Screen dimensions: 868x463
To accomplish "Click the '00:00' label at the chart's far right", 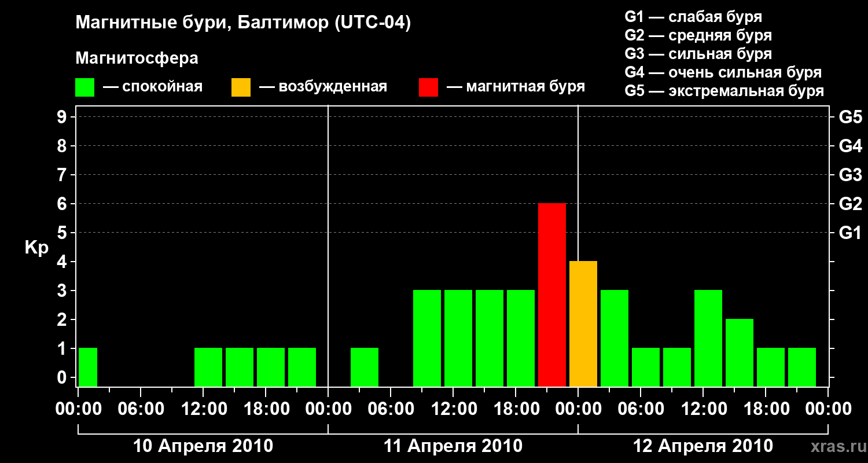I will (x=828, y=409).
